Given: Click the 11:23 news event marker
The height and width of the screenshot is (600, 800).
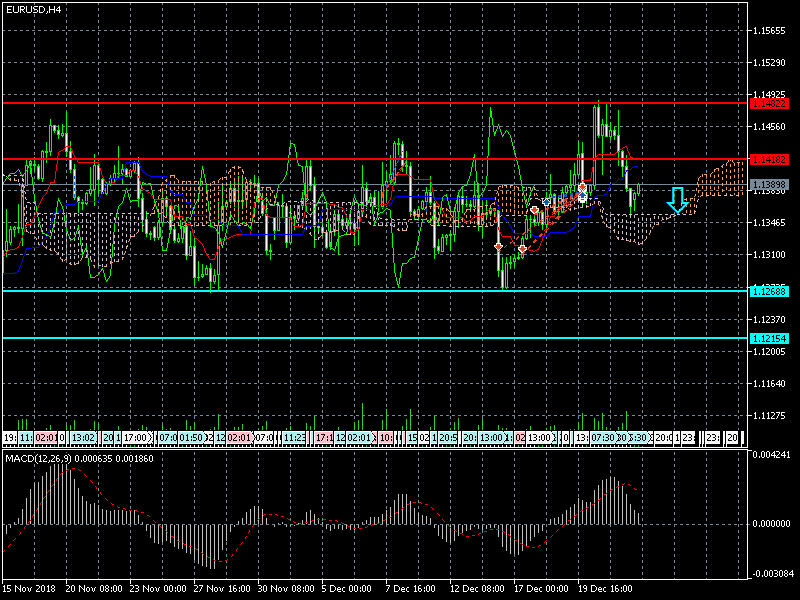Looking at the screenshot, I should pyautogui.click(x=294, y=438).
